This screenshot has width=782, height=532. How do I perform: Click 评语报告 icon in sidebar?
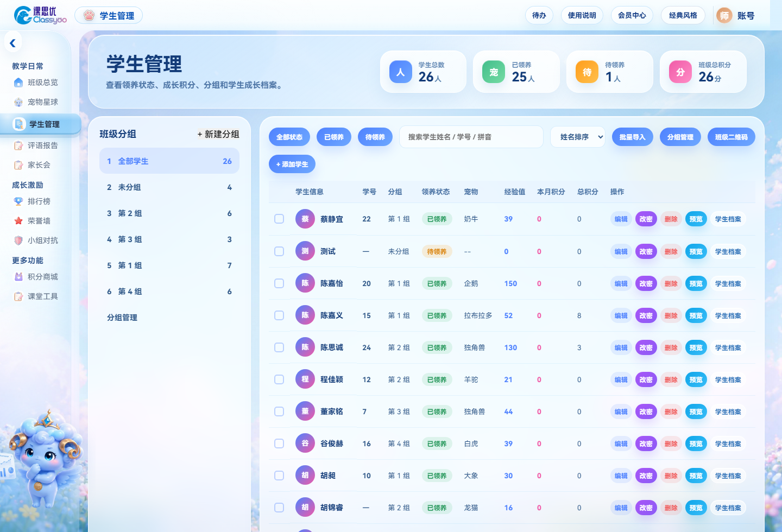[18, 145]
